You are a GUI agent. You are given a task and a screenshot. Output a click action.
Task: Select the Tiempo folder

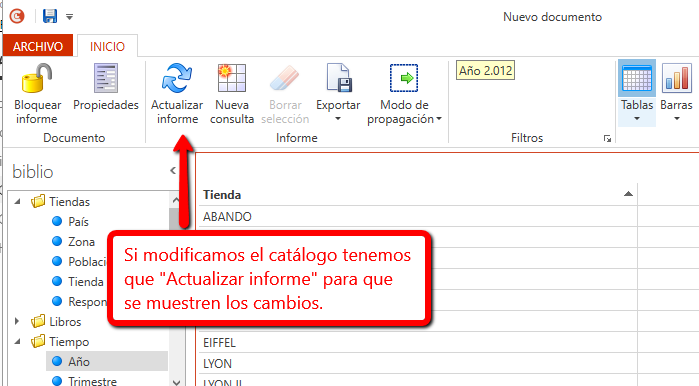(x=69, y=341)
